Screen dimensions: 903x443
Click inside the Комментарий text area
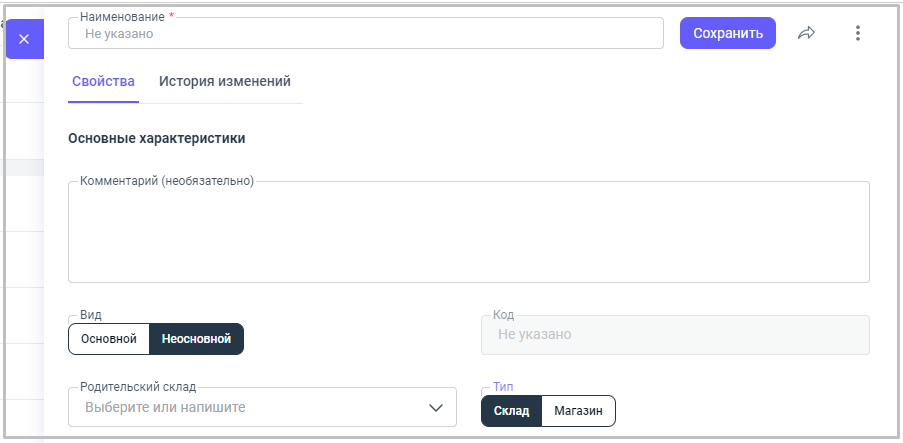pyautogui.click(x=468, y=235)
